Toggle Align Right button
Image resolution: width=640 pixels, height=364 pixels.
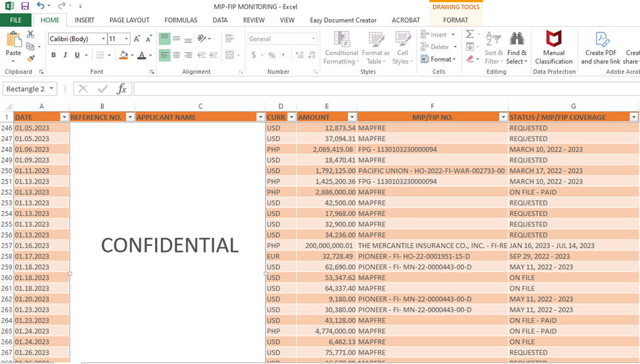[x=188, y=55]
